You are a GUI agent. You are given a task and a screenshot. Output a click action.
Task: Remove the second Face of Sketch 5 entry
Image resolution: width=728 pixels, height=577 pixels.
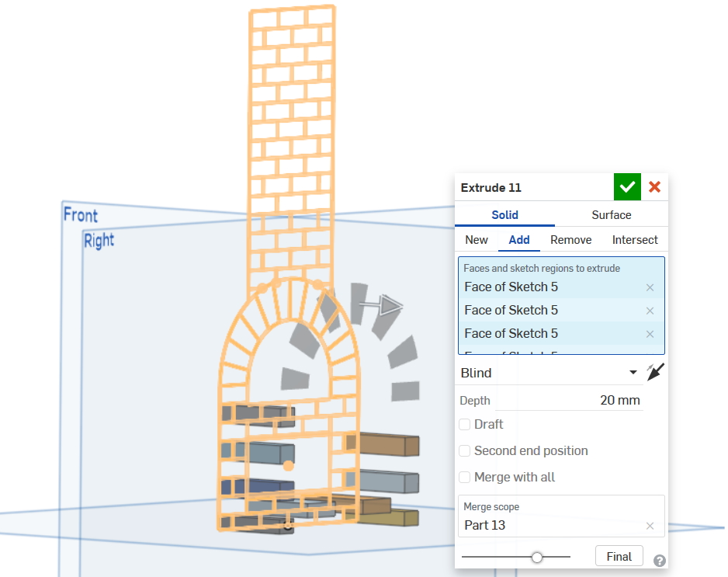click(x=650, y=311)
